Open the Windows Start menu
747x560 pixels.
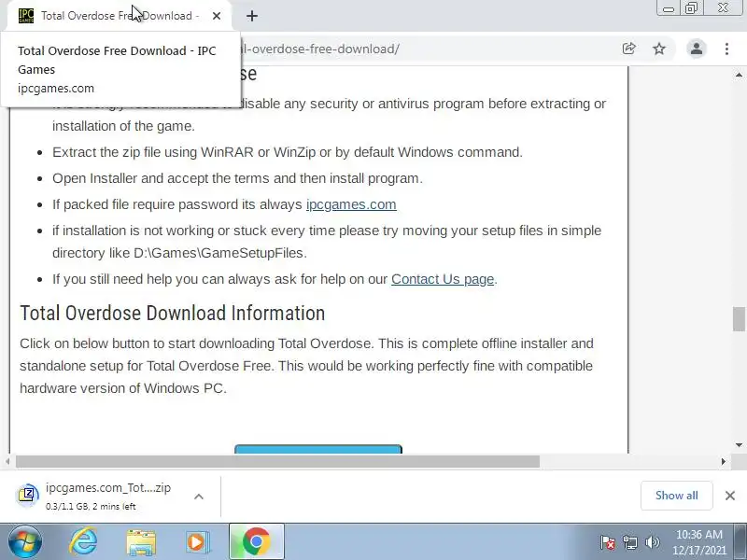pyautogui.click(x=24, y=542)
